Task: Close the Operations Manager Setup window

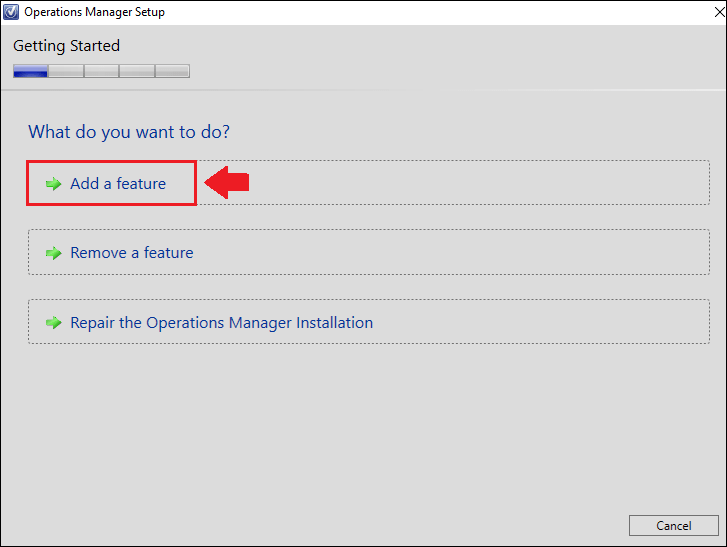Action: click(719, 12)
